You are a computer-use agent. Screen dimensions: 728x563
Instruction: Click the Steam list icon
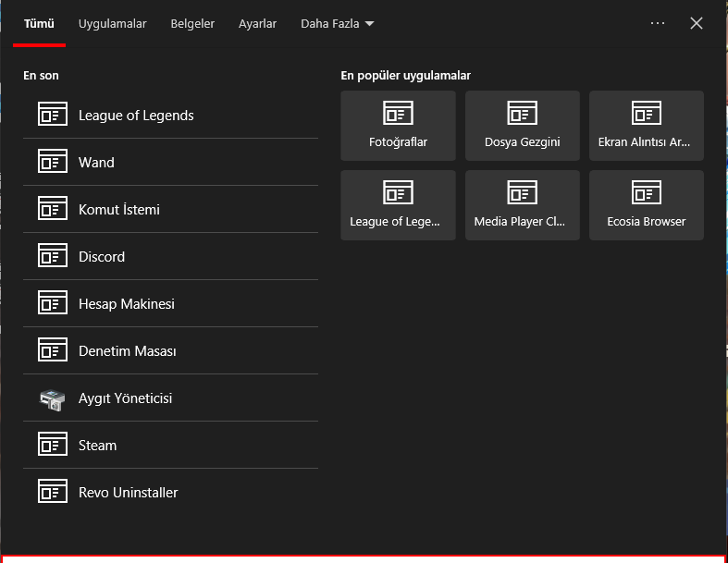point(53,444)
